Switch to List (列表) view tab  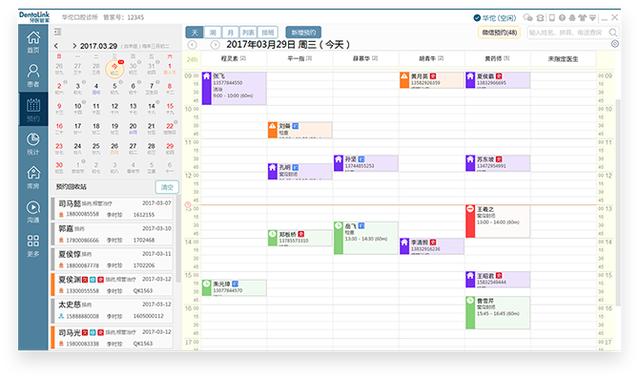coord(248,32)
